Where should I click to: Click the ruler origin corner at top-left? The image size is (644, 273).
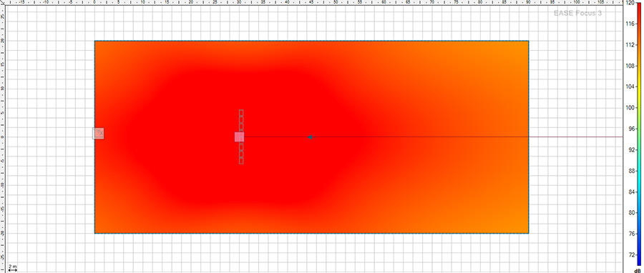click(2, 2)
